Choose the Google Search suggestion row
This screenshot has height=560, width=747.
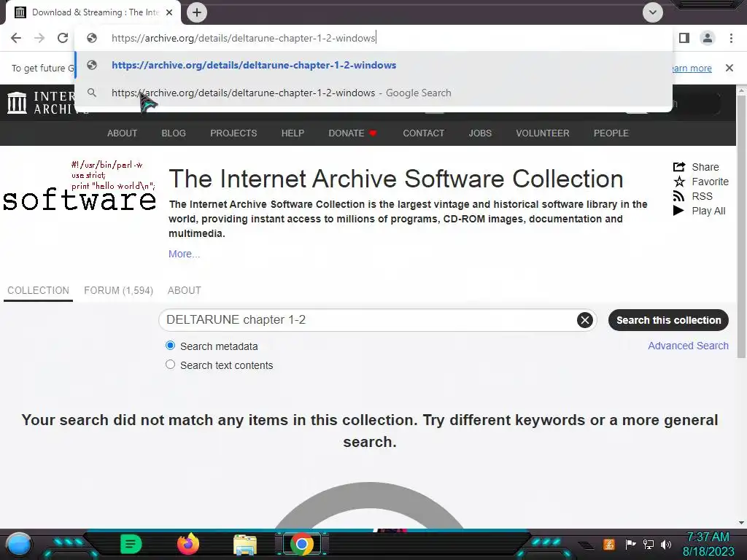[373, 93]
